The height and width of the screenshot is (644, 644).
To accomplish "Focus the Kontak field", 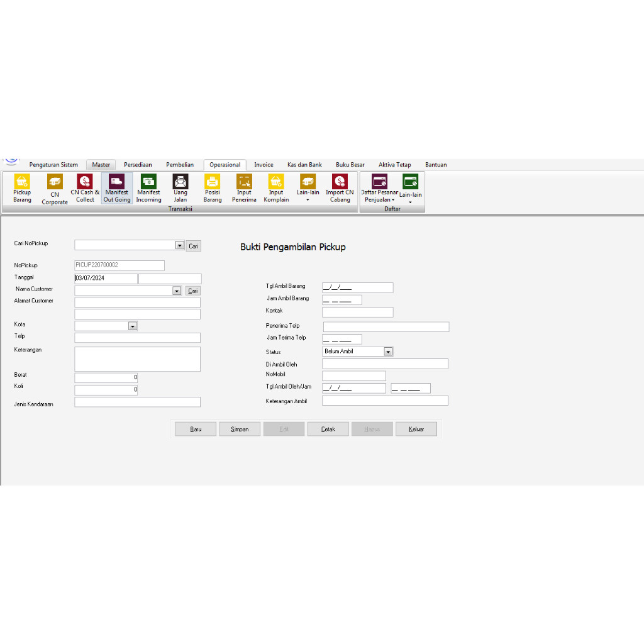I will (358, 312).
